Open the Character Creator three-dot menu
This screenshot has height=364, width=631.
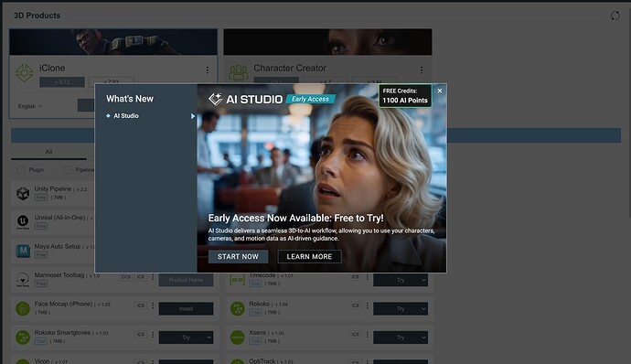422,70
